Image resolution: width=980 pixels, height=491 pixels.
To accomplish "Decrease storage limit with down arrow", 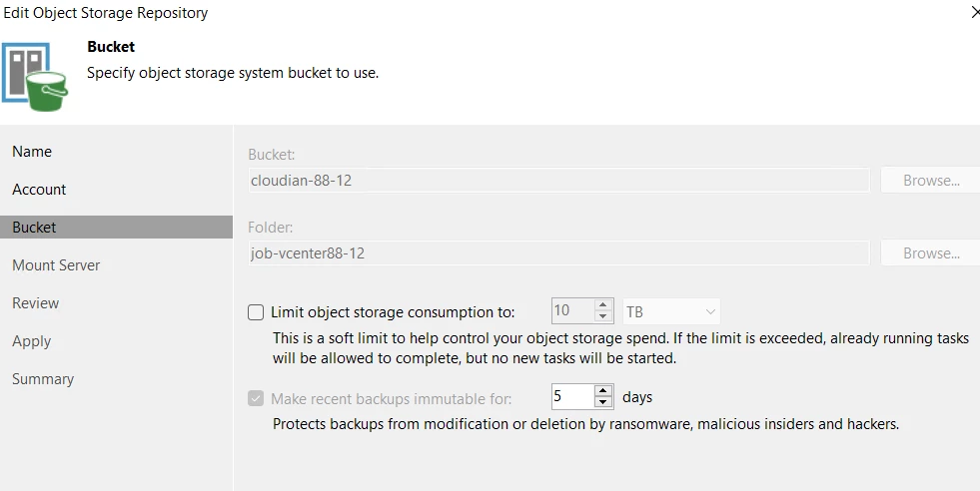I will [603, 317].
